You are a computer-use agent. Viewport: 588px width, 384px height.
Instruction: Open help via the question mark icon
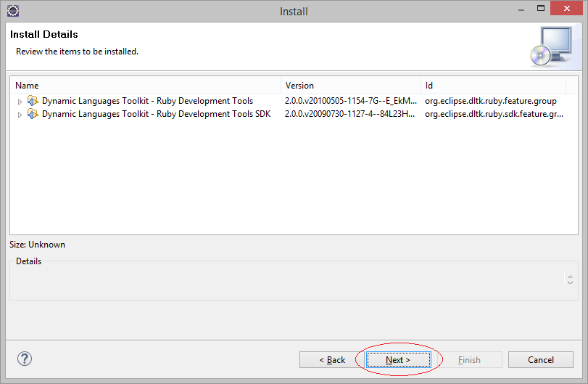(25, 359)
